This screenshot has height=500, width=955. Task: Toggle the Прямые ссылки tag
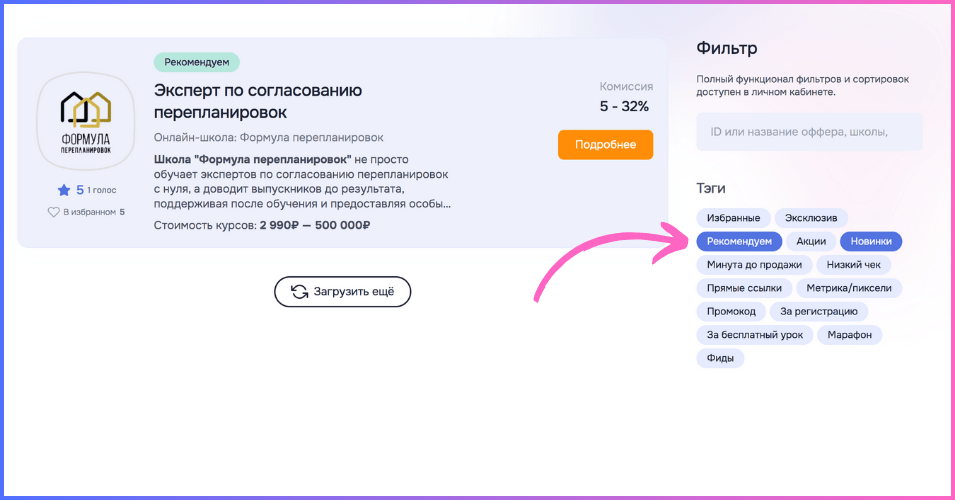(x=744, y=288)
